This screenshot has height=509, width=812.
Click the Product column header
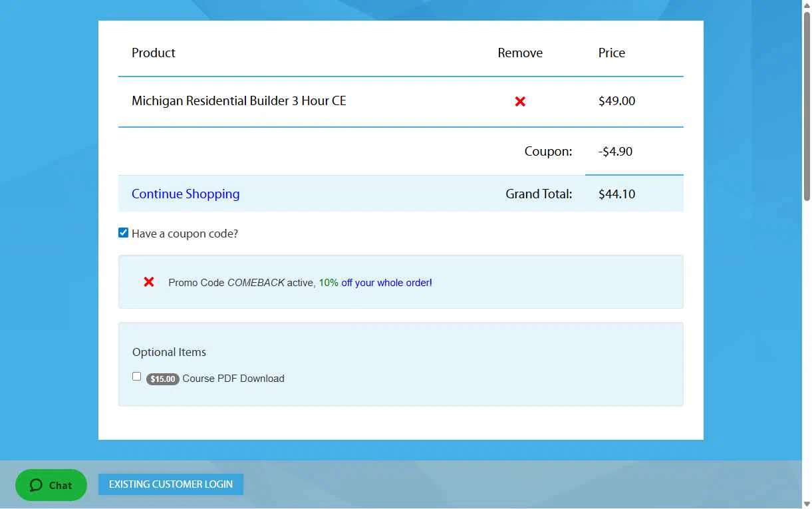pos(154,53)
